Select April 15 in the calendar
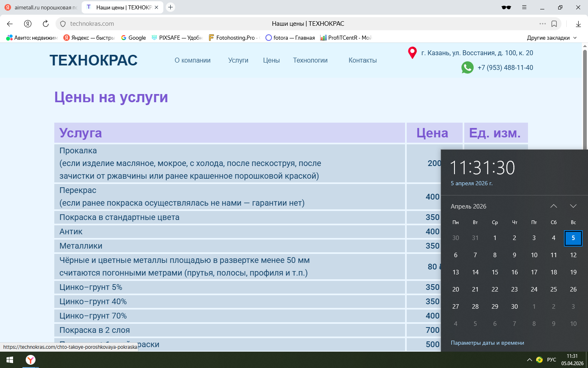 coord(495,272)
